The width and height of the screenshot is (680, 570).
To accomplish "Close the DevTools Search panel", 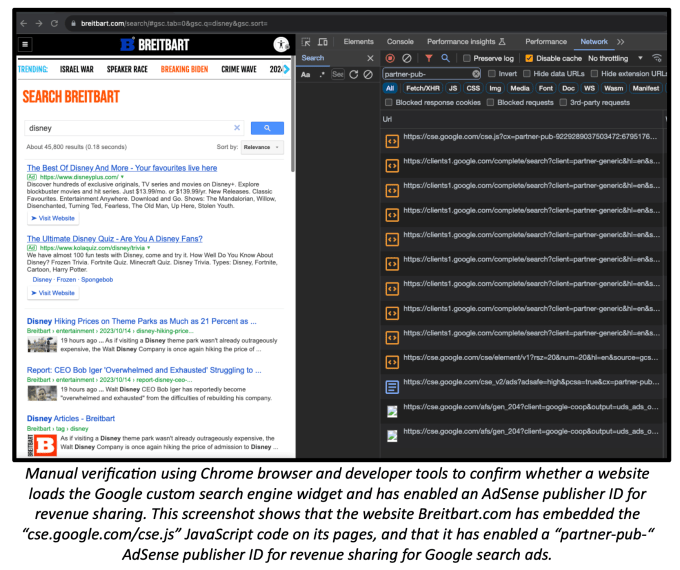I will pyautogui.click(x=370, y=58).
